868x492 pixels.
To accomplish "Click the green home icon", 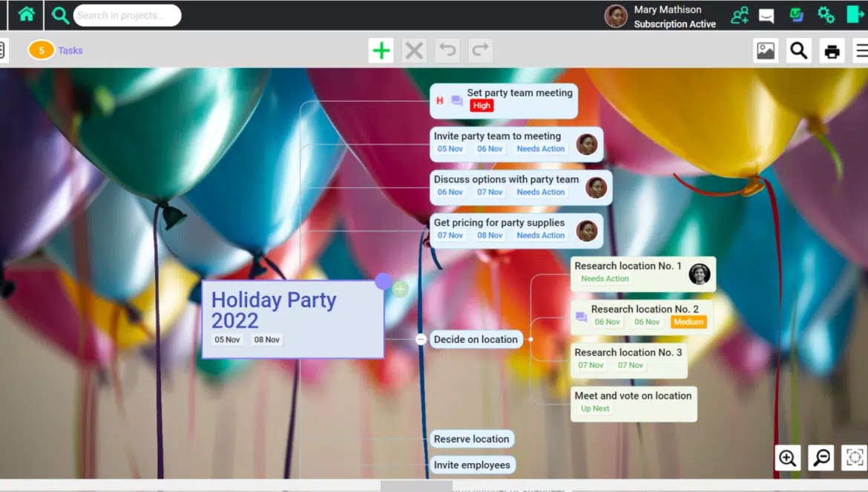I will (26, 14).
